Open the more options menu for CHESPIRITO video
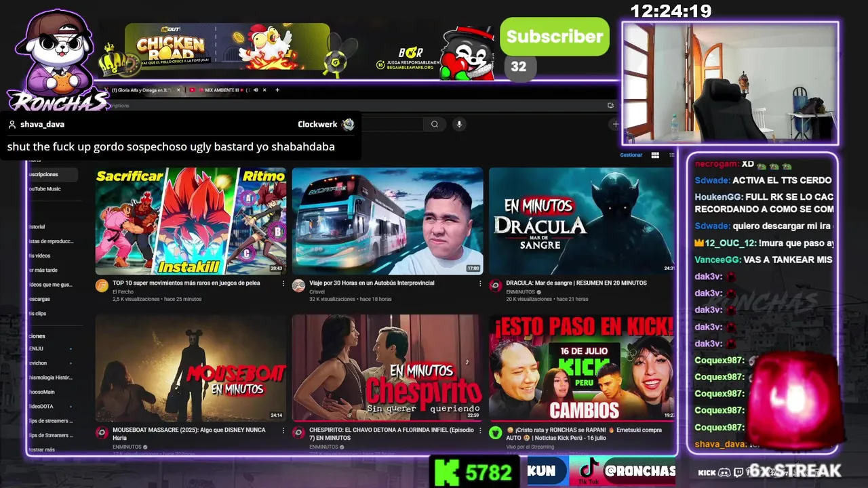This screenshot has height=488, width=868. tap(480, 430)
